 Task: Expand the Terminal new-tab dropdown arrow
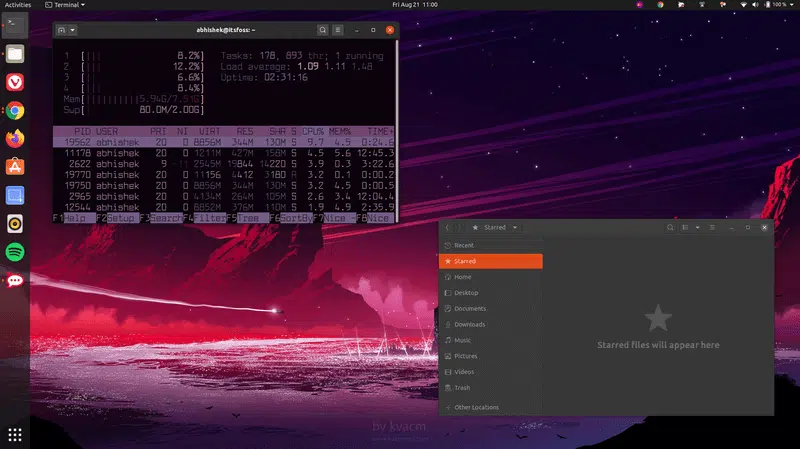pos(72,30)
